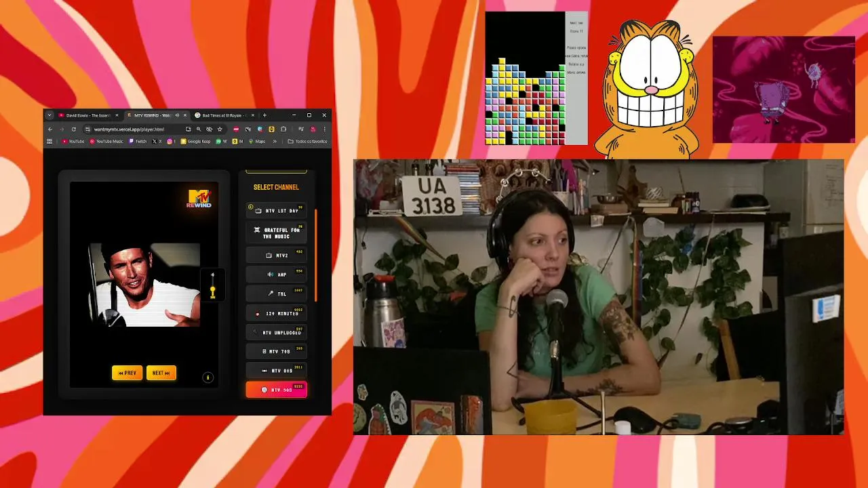Open the site information icon in address bar
This screenshot has width=868, height=488.
click(x=87, y=129)
